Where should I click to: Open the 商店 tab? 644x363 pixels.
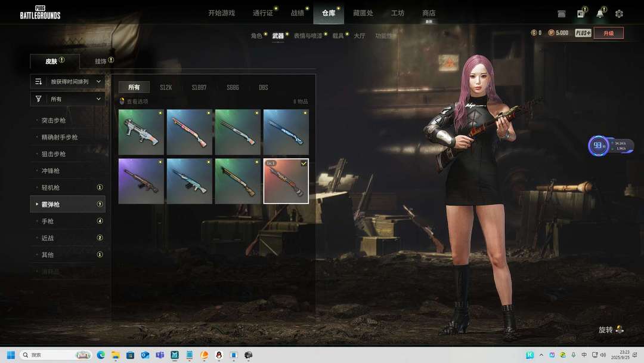point(429,13)
